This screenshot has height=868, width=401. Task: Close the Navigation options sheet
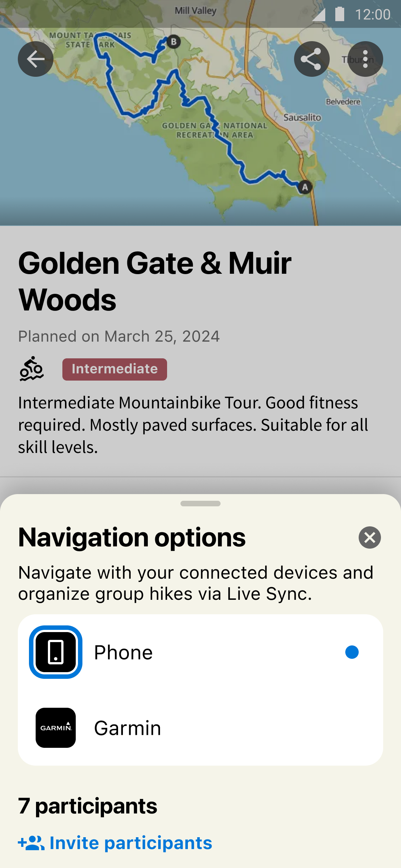coord(370,537)
